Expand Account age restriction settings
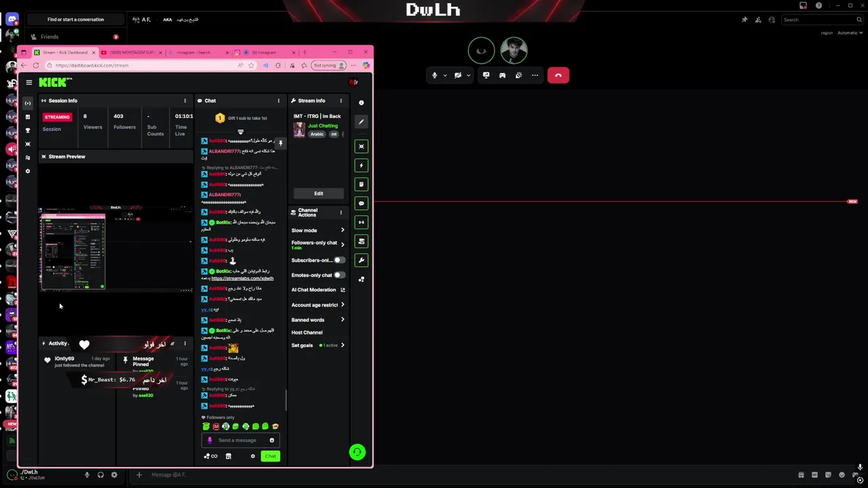This screenshot has width=868, height=488. pyautogui.click(x=342, y=305)
